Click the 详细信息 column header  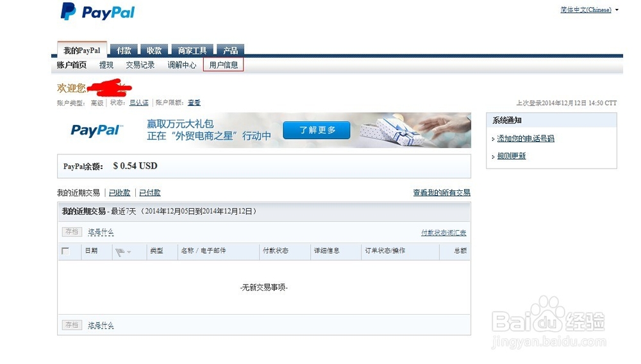pyautogui.click(x=327, y=251)
